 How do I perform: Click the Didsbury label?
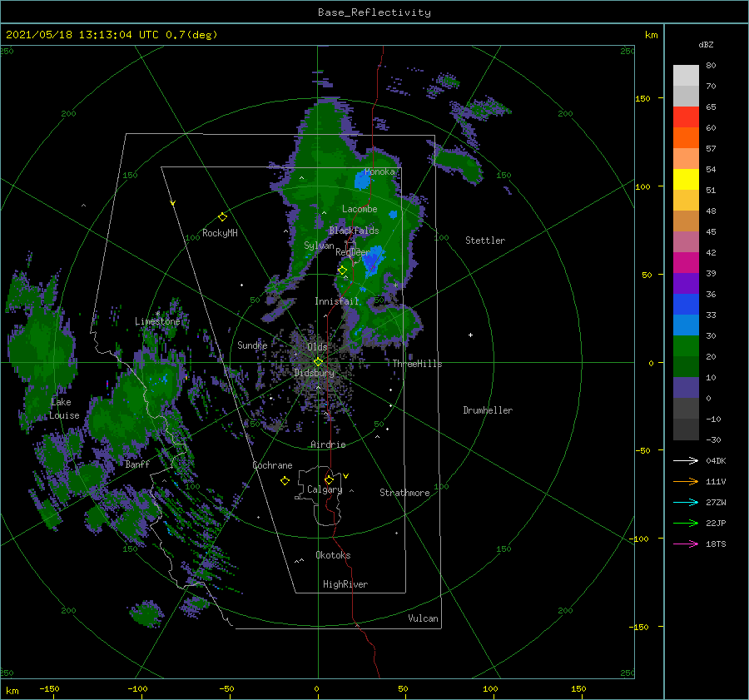(x=314, y=373)
